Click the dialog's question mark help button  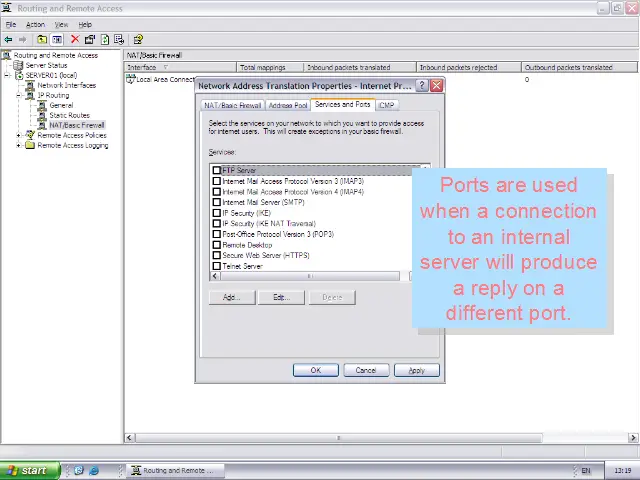(x=422, y=86)
